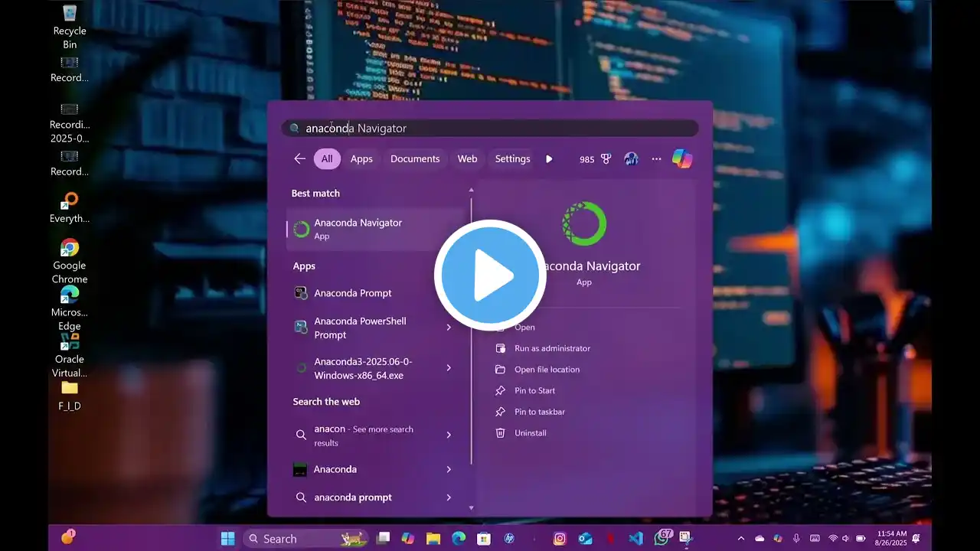Open the Google Chrome desktop shortcut
Viewport: 980px width, 551px height.
click(x=70, y=261)
